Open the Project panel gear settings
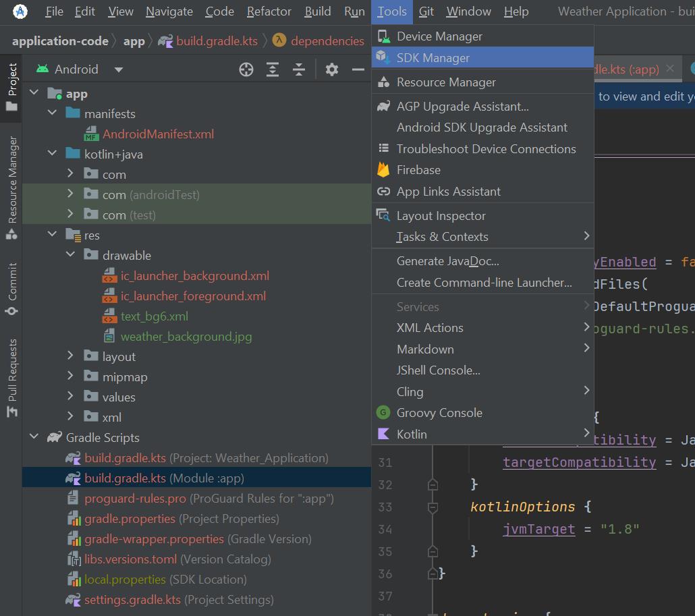This screenshot has width=695, height=616. (331, 69)
